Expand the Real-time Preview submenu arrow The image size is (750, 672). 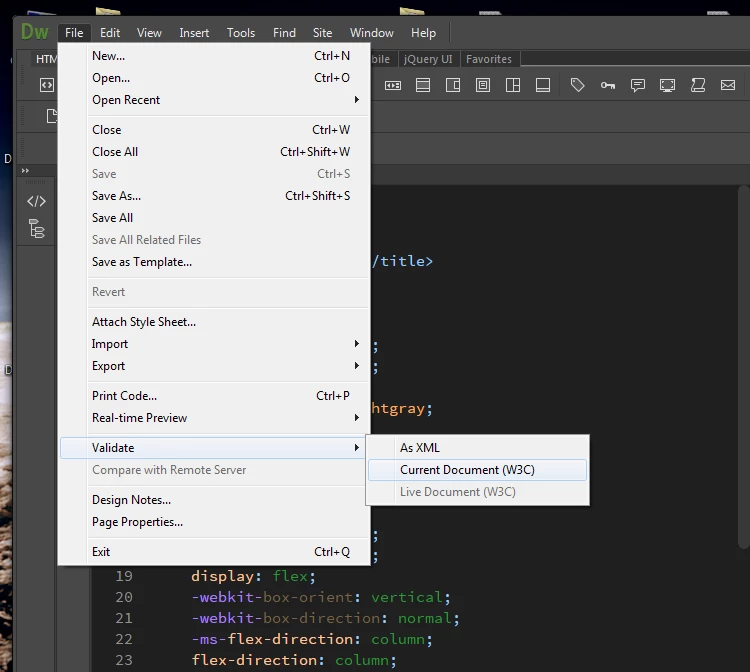pos(357,418)
